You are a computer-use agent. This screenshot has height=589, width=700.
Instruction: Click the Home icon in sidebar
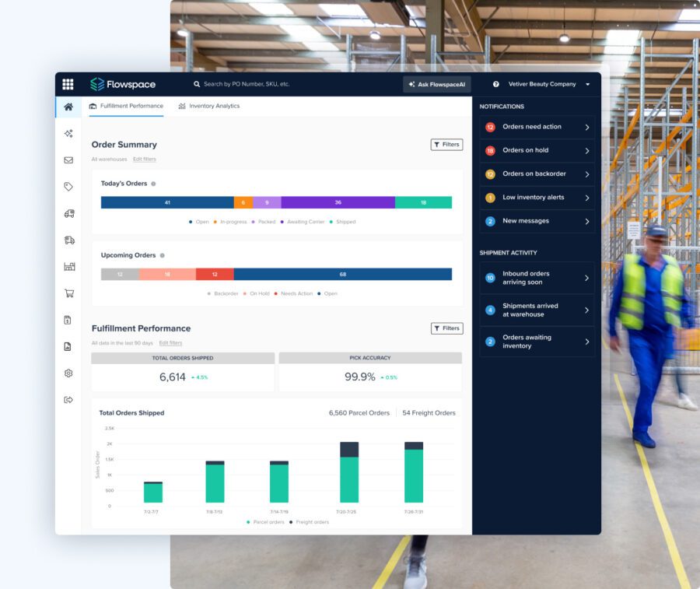[x=68, y=107]
